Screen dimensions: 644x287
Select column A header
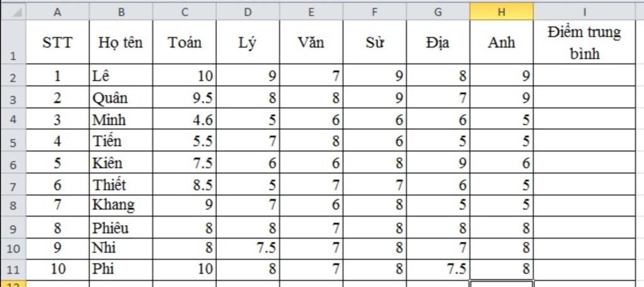(57, 11)
